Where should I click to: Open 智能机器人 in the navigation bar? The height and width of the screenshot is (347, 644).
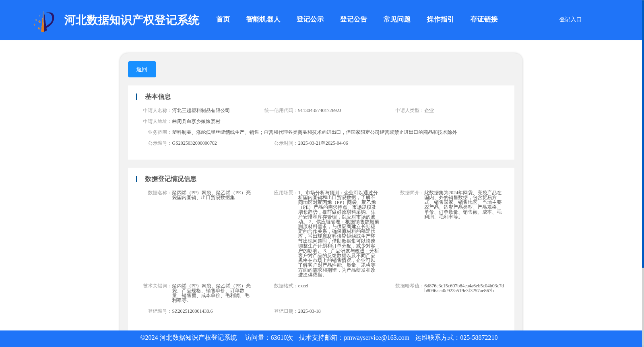pyautogui.click(x=263, y=19)
